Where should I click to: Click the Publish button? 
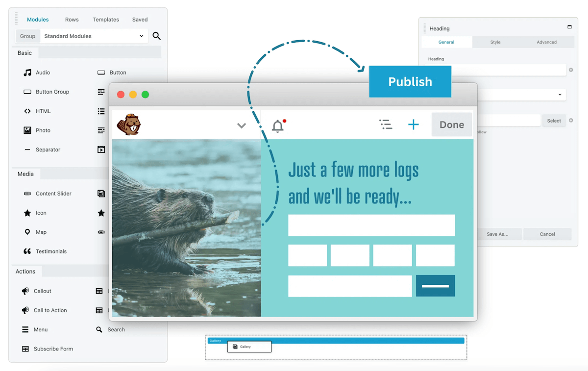click(410, 82)
